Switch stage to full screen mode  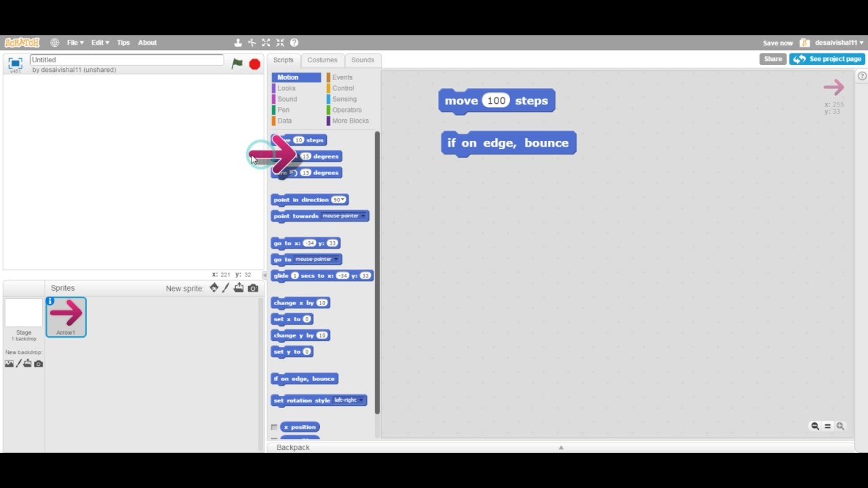[15, 64]
